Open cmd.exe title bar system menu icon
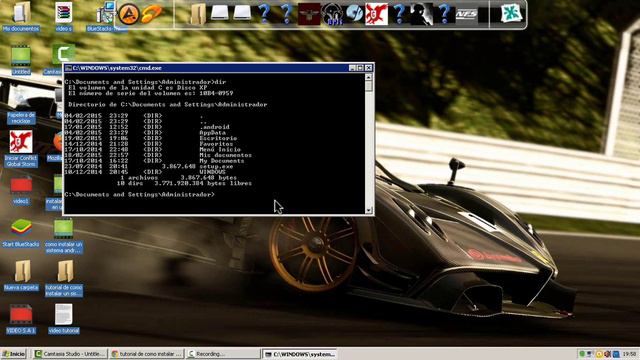Viewport: 640px width, 360px height. (69, 68)
